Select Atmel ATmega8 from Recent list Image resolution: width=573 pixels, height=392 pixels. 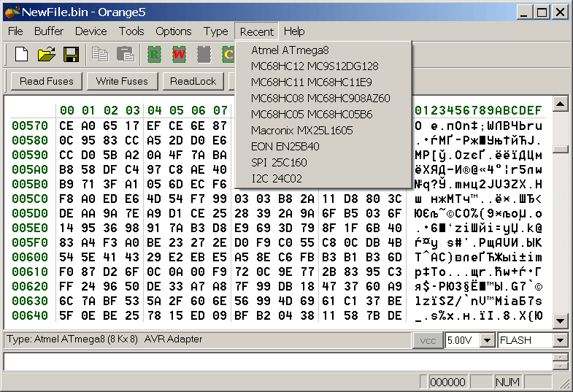pos(323,50)
